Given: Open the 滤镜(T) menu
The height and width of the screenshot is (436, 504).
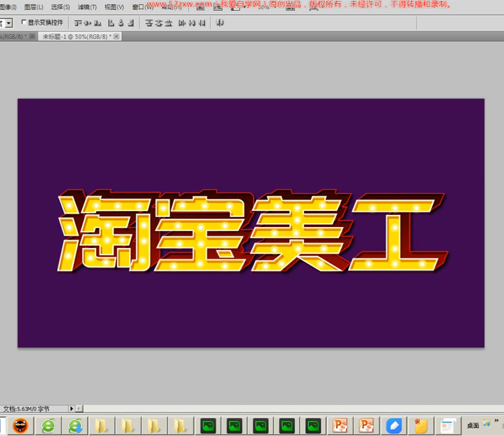Looking at the screenshot, I should coord(87,7).
